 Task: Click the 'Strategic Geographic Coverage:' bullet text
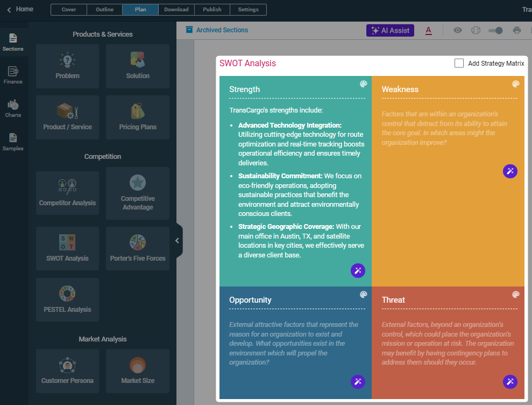click(x=286, y=227)
